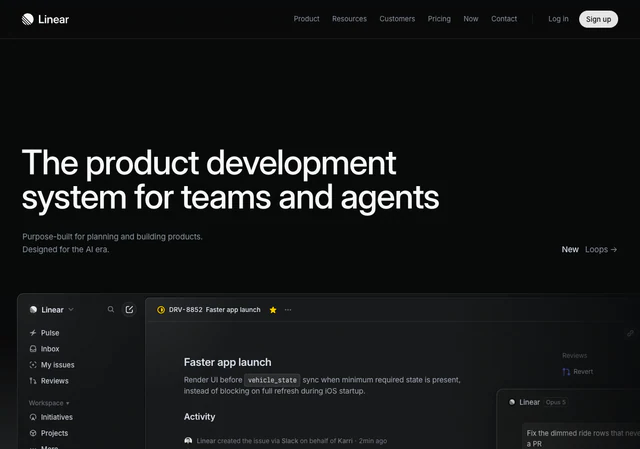
Task: Click the Revert review item
Action: click(578, 372)
